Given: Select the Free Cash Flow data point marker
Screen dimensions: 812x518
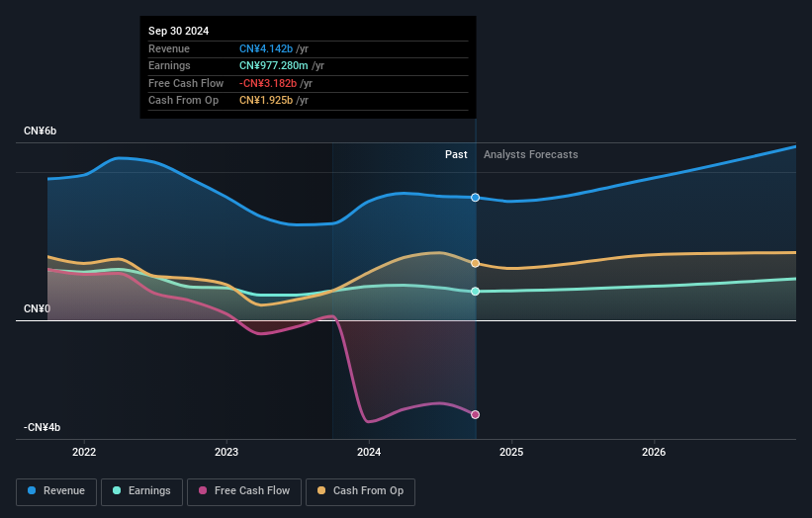Looking at the screenshot, I should (x=476, y=414).
